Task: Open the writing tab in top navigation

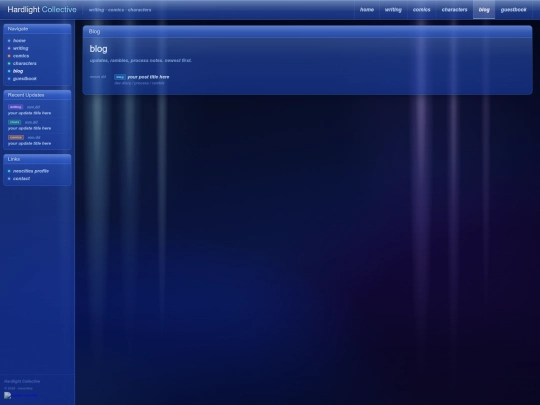Action: (393, 10)
